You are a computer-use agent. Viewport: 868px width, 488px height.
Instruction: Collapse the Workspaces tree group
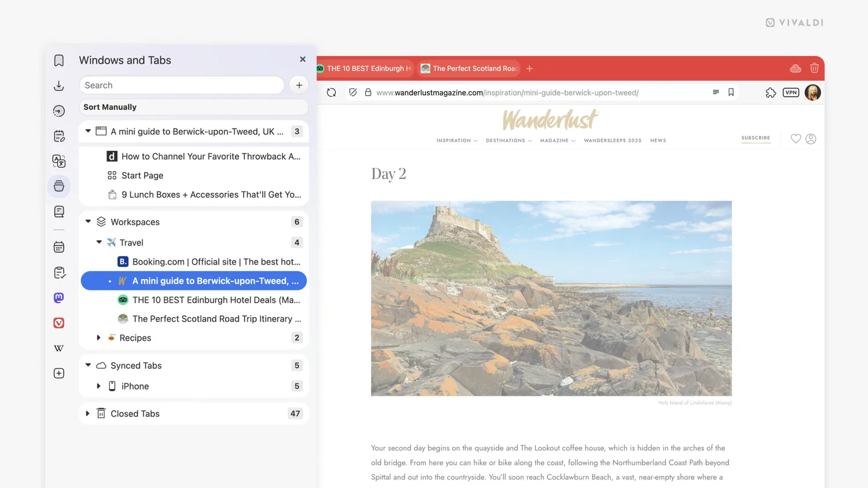pos(88,222)
